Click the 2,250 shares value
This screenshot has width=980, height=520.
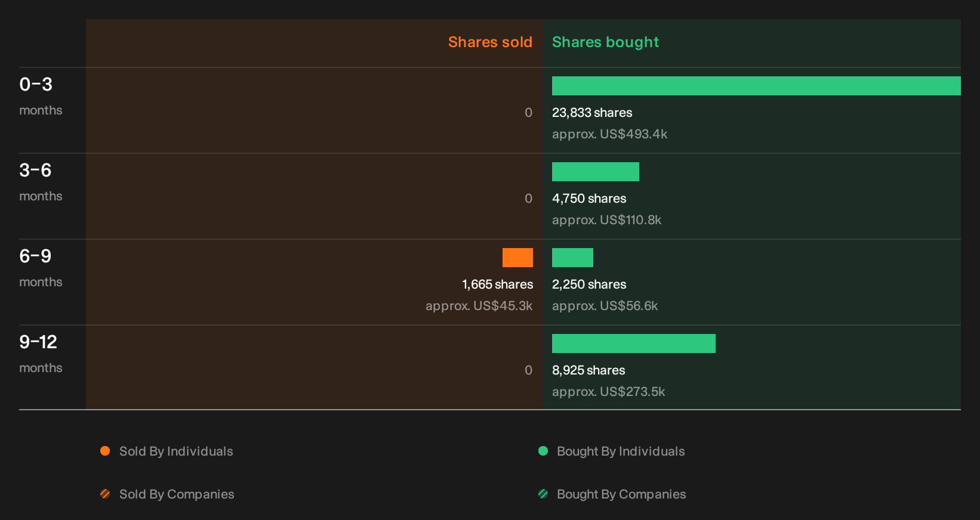pyautogui.click(x=589, y=284)
